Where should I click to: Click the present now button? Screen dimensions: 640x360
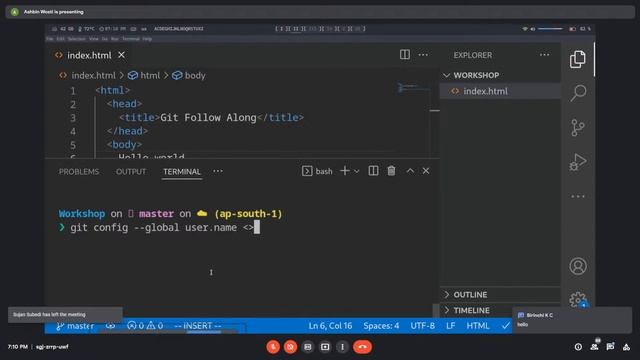325,347
